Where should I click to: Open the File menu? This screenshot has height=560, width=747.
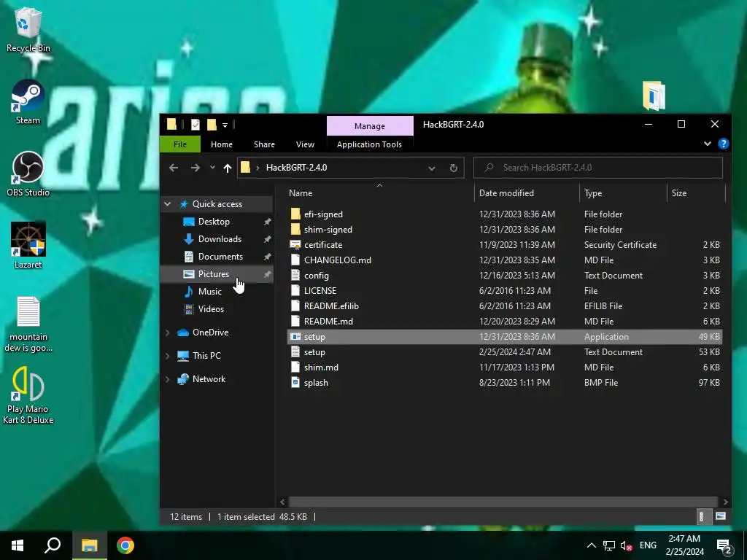[x=180, y=144]
